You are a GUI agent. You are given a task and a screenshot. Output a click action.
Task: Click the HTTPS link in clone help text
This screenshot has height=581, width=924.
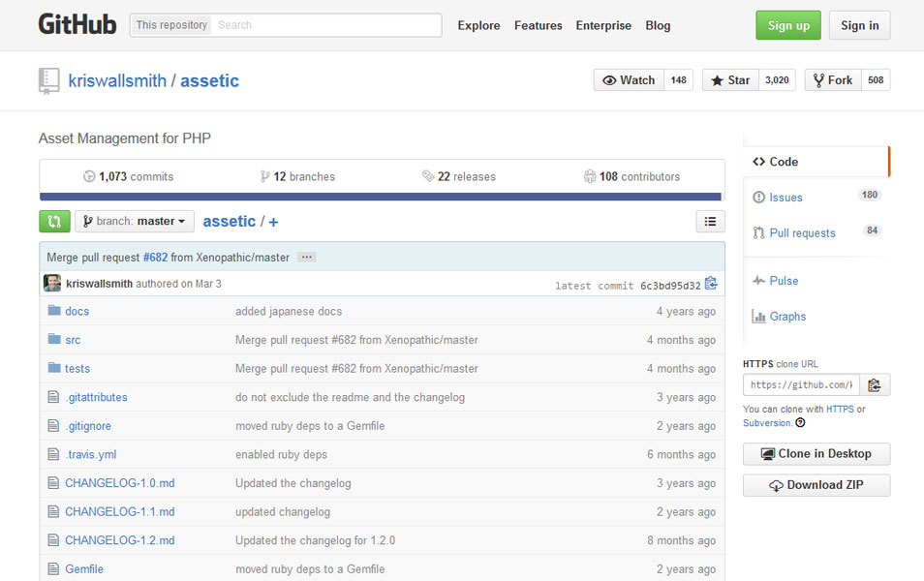[840, 409]
